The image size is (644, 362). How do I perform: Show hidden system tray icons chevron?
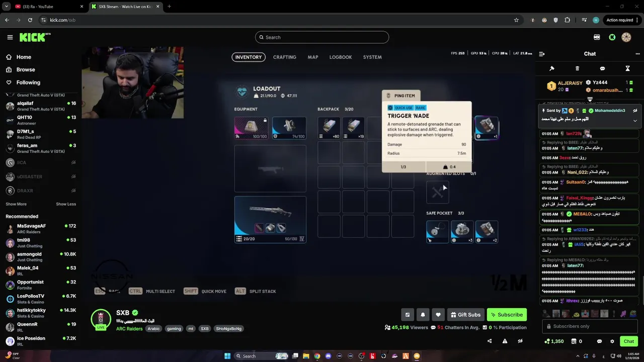[x=579, y=356]
